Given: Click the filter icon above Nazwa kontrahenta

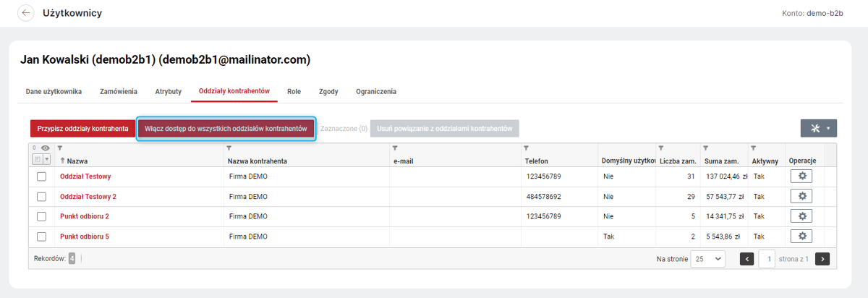Looking at the screenshot, I should (231, 148).
